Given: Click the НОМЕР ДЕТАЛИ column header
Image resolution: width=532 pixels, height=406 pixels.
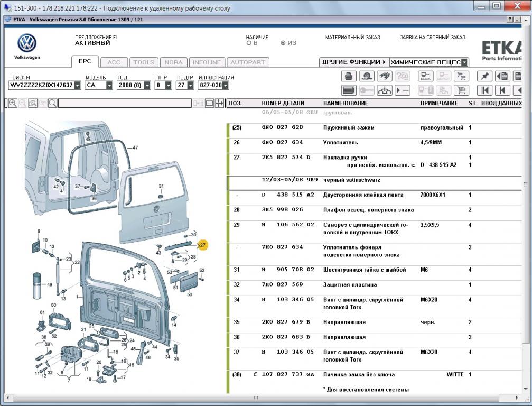Looking at the screenshot, I should click(x=283, y=103).
